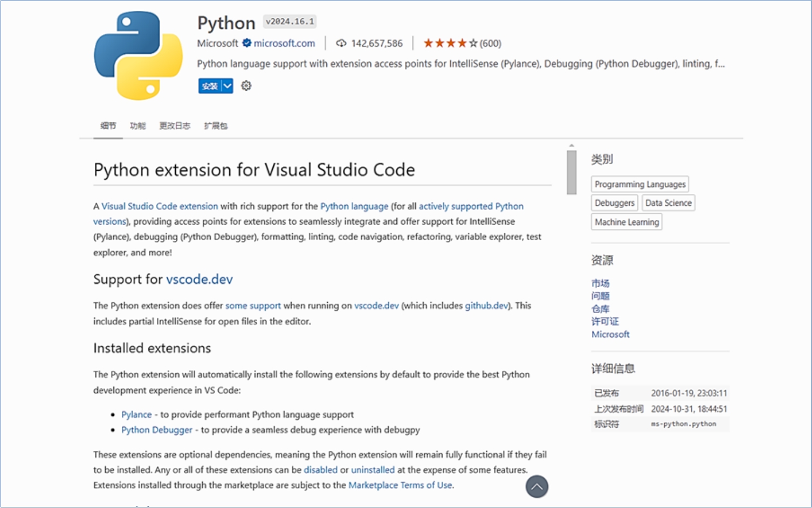The width and height of the screenshot is (812, 508).
Task: Click the published date 2016-01-19, 23:03:11
Action: [x=689, y=393]
